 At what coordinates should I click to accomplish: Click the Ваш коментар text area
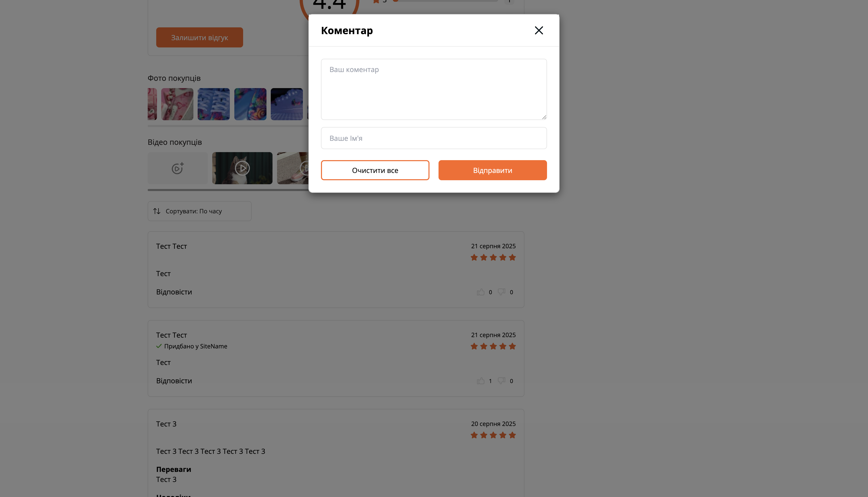[x=434, y=89]
